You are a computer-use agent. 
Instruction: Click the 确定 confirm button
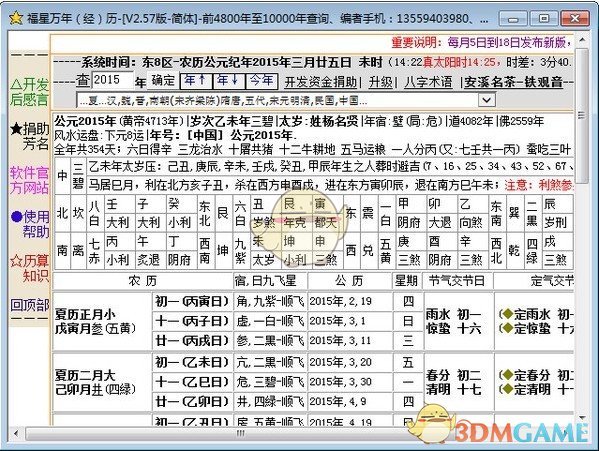[163, 81]
